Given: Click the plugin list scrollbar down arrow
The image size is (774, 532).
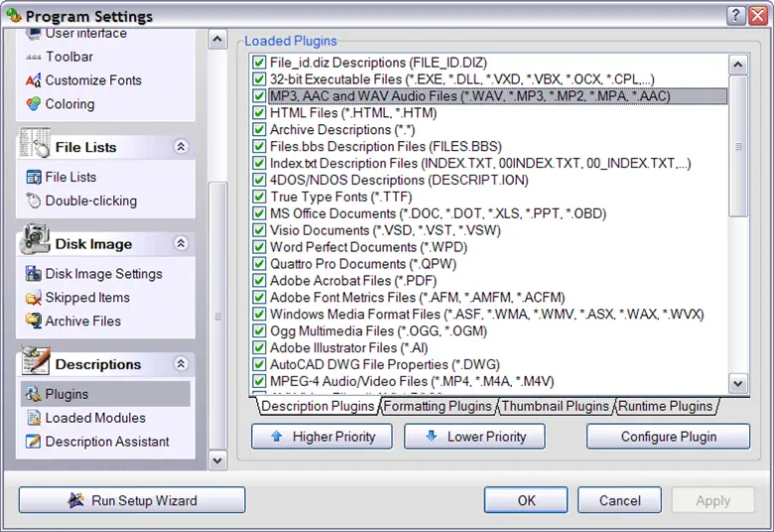Looking at the screenshot, I should click(x=738, y=383).
